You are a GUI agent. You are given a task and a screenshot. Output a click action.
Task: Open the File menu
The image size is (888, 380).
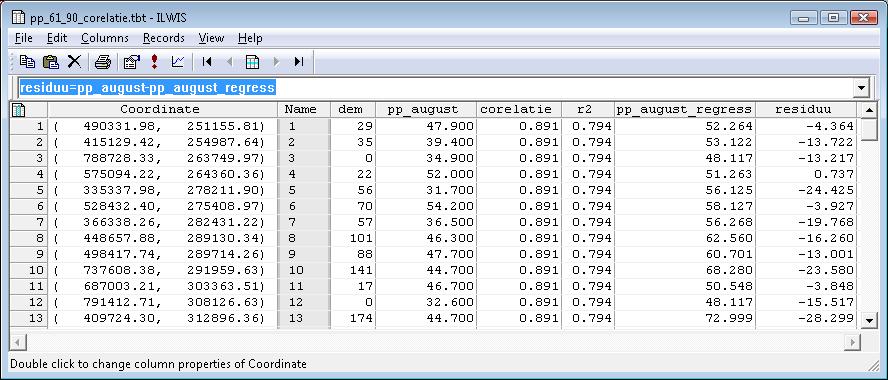click(x=24, y=38)
